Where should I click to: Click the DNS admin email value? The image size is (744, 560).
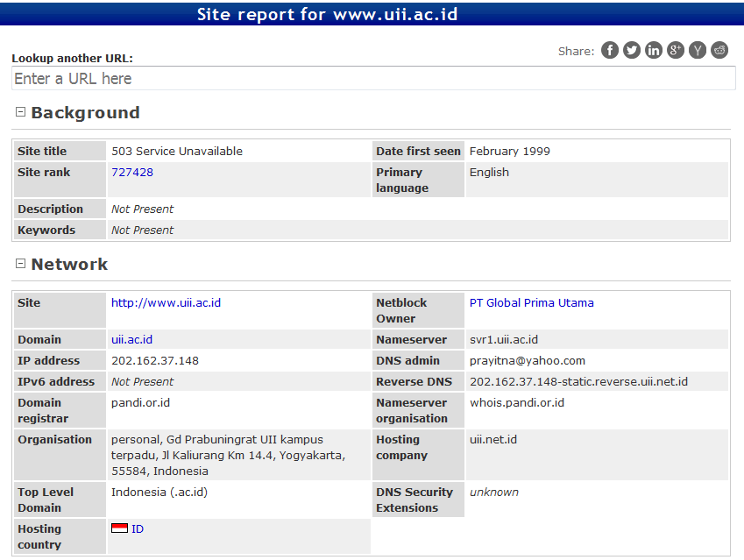click(x=528, y=361)
